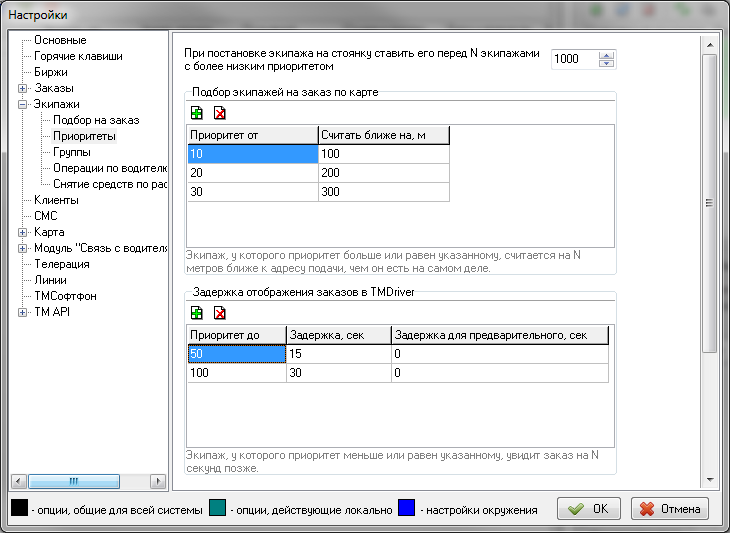This screenshot has height=533, width=730.
Task: Select the Экипажи tree item
Action: (56, 104)
